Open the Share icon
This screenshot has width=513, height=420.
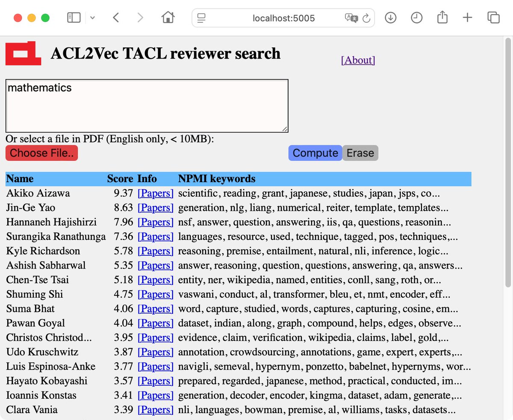(442, 17)
